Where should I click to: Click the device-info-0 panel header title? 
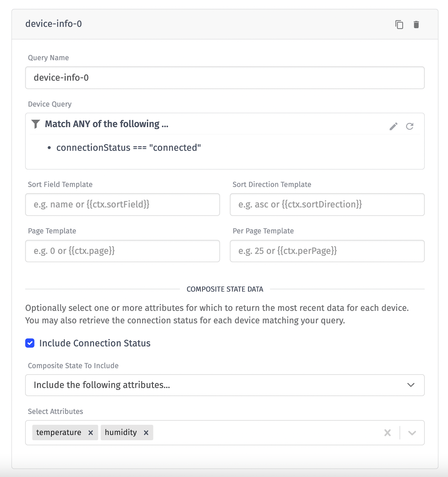(53, 24)
